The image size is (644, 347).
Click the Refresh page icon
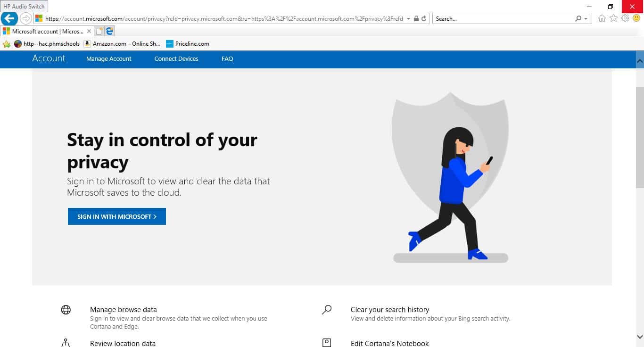[x=424, y=19]
